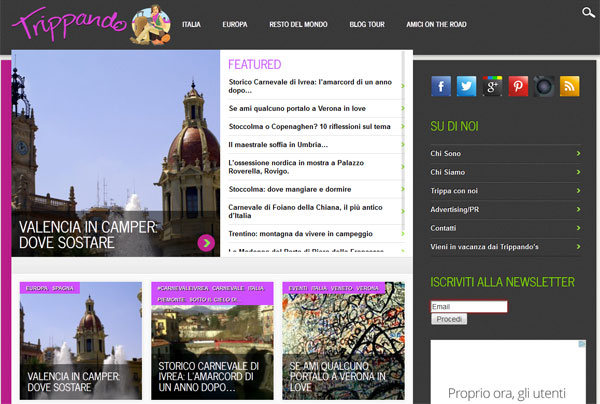This screenshot has width=600, height=404.
Task: Click arrow beside Stoccolma: dove mangiare
Action: 403,189
